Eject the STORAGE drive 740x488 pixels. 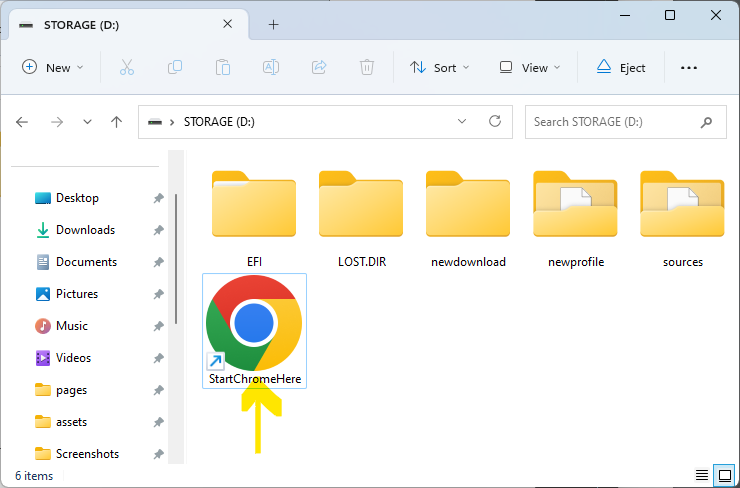point(621,67)
